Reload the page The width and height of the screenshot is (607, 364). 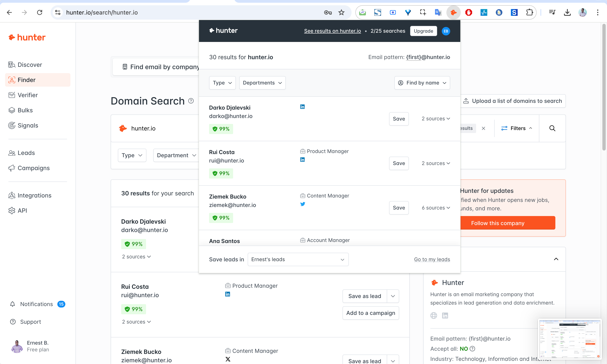pyautogui.click(x=39, y=12)
